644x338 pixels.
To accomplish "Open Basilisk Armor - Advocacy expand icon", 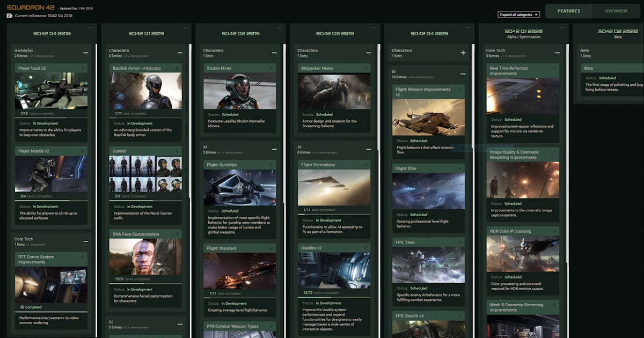I will (x=177, y=68).
